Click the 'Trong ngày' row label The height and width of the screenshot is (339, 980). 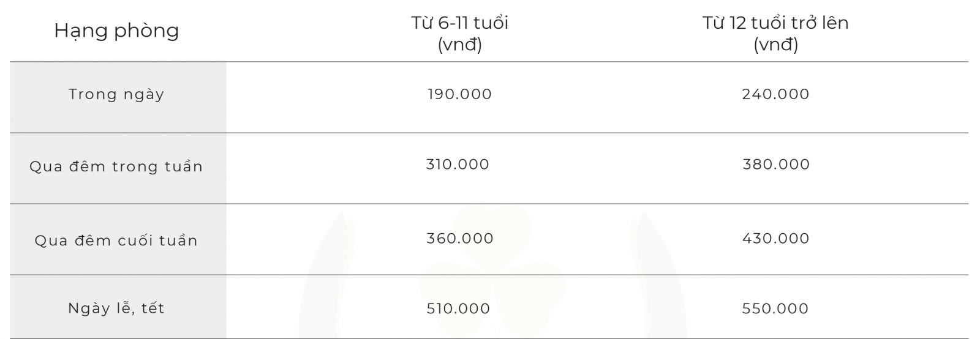[116, 94]
